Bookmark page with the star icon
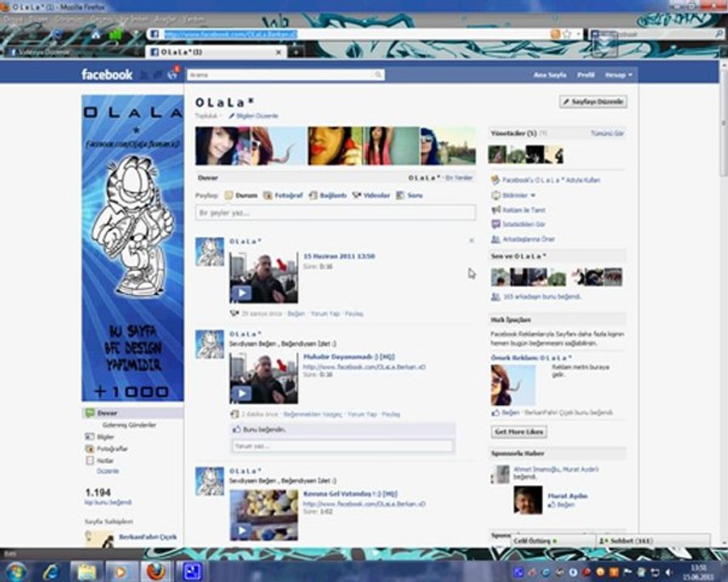The width and height of the screenshot is (728, 582). pyautogui.click(x=567, y=34)
